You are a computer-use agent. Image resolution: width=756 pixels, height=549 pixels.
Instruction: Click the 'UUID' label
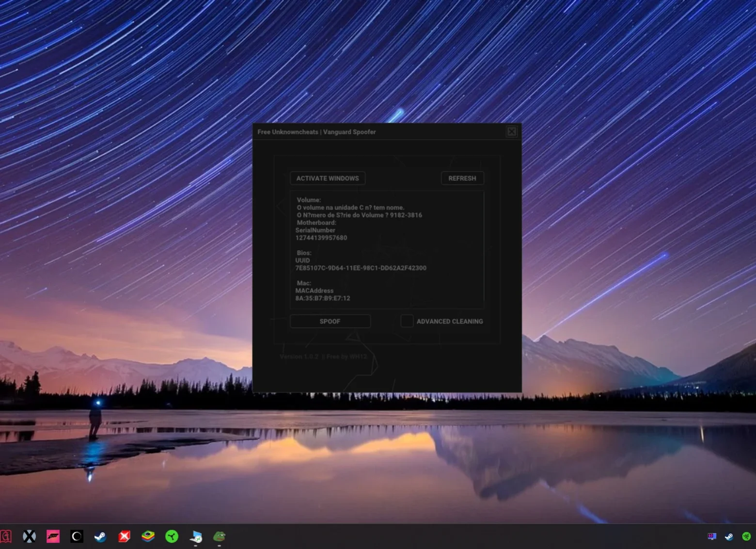302,260
